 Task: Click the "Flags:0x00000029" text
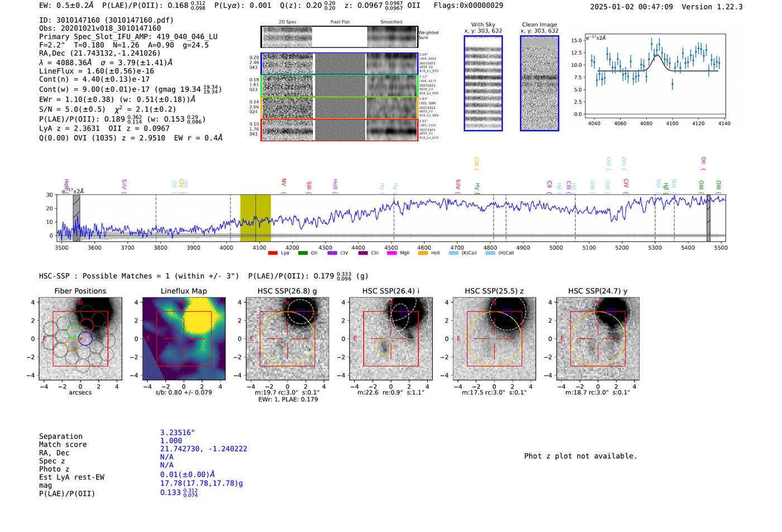pyautogui.click(x=468, y=6)
